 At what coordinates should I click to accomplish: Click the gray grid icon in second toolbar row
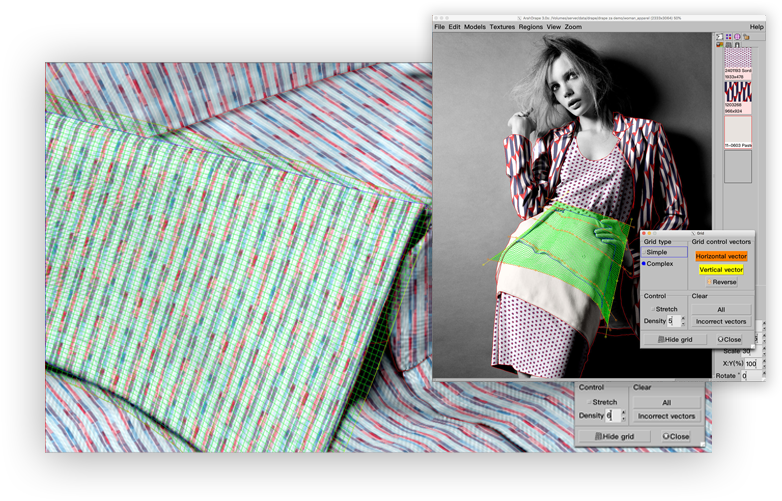click(729, 45)
